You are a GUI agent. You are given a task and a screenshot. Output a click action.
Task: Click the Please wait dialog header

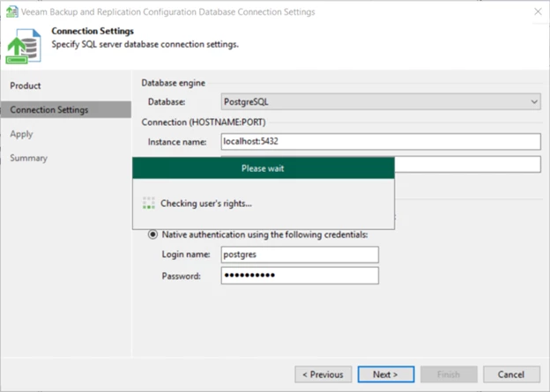263,168
